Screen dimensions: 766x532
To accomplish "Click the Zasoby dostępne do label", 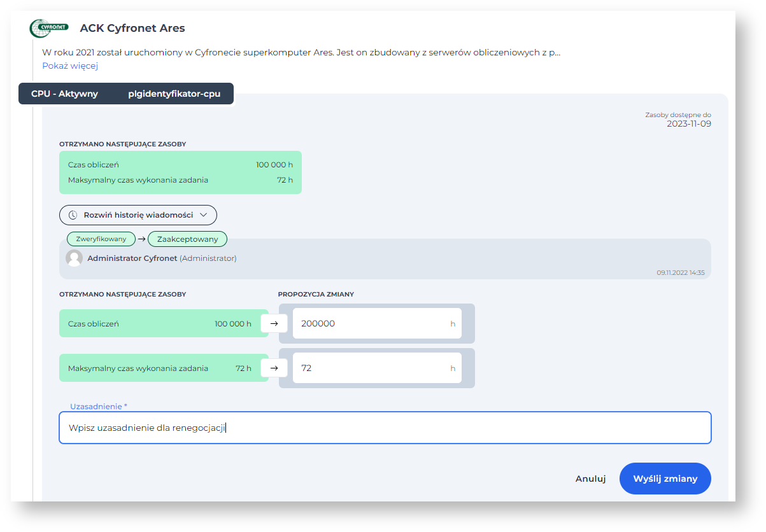I will point(678,115).
